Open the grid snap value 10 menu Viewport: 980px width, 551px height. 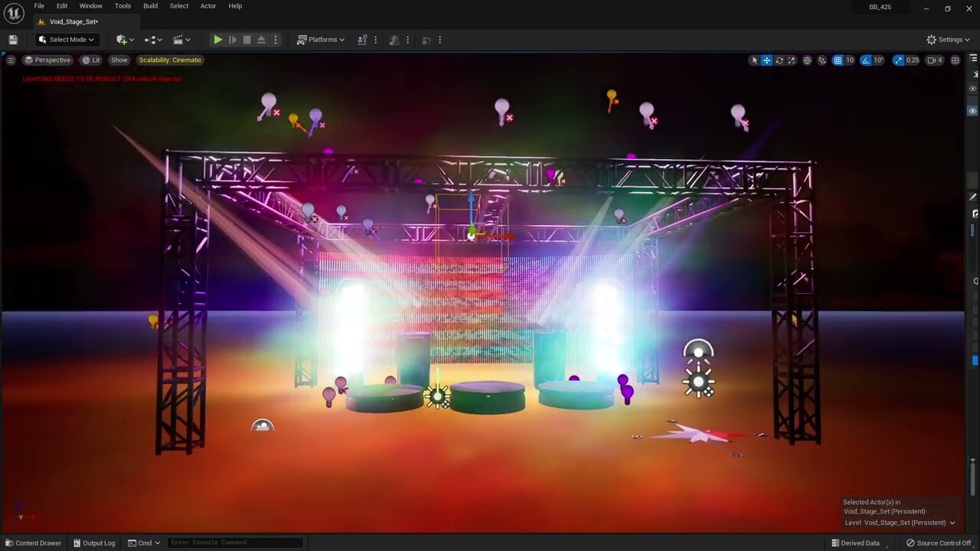850,60
